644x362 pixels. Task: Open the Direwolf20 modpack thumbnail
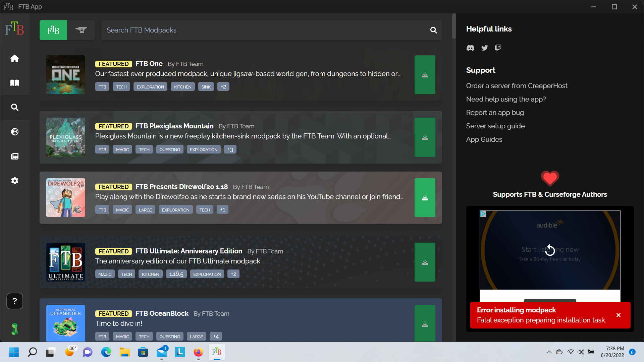[66, 198]
